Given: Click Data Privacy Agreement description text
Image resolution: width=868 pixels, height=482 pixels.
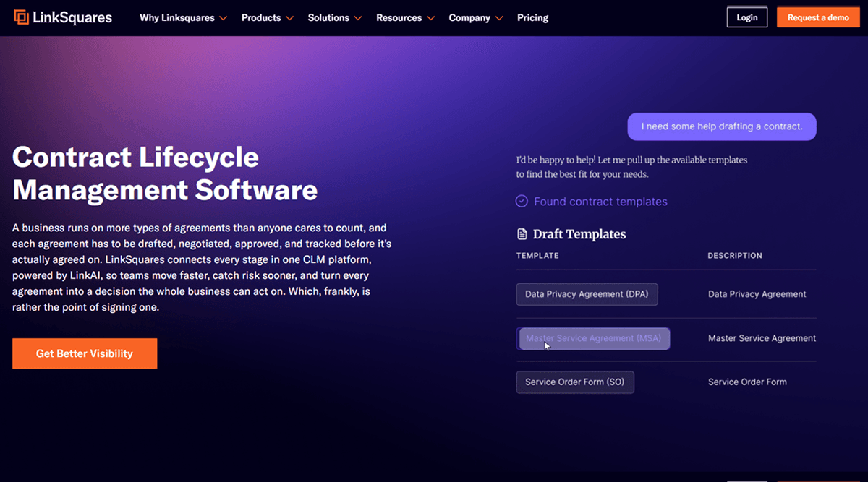Looking at the screenshot, I should (757, 294).
